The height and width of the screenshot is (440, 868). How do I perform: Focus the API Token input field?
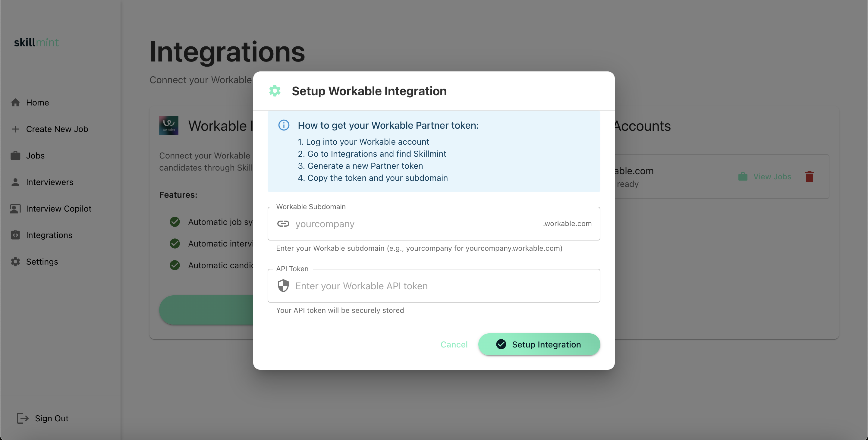click(434, 285)
